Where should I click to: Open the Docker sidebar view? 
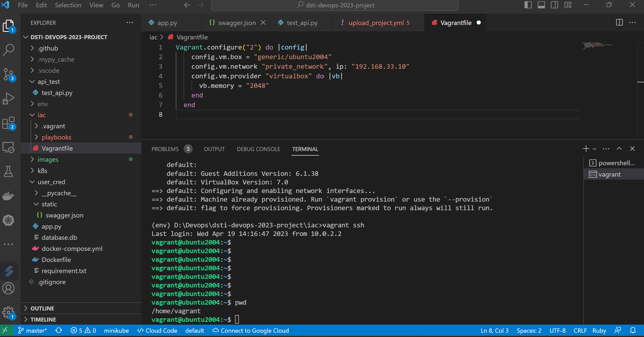8,196
